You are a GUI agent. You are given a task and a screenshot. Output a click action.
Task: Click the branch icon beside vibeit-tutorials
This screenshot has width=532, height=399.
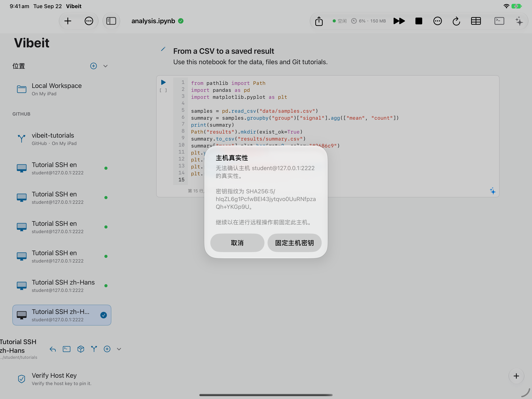point(22,139)
